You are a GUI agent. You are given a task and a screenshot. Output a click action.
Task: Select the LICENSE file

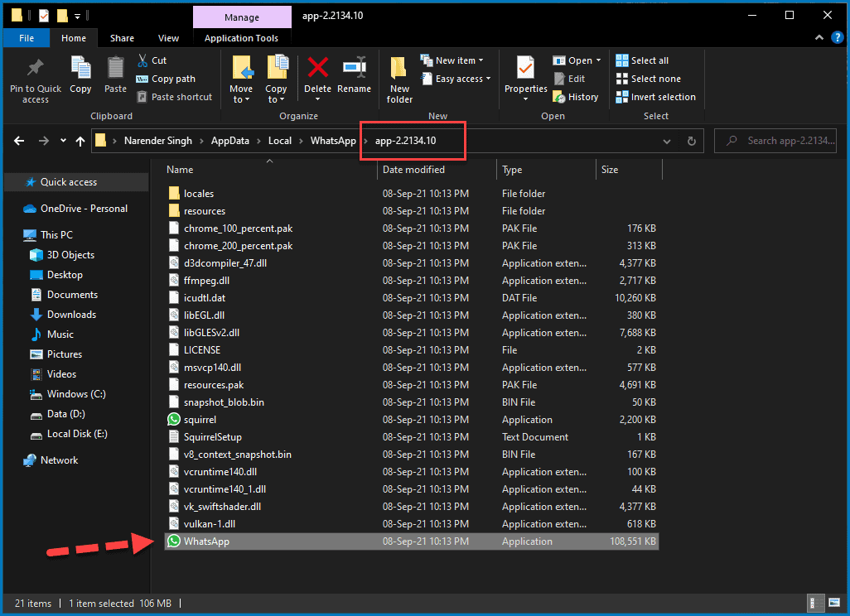tap(412, 350)
